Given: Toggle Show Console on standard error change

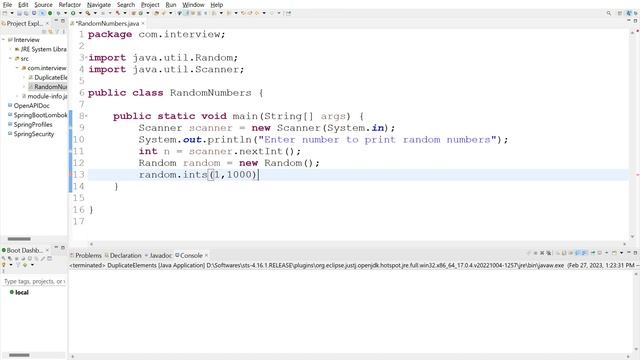Looking at the screenshot, I should pyautogui.click(x=584, y=253).
